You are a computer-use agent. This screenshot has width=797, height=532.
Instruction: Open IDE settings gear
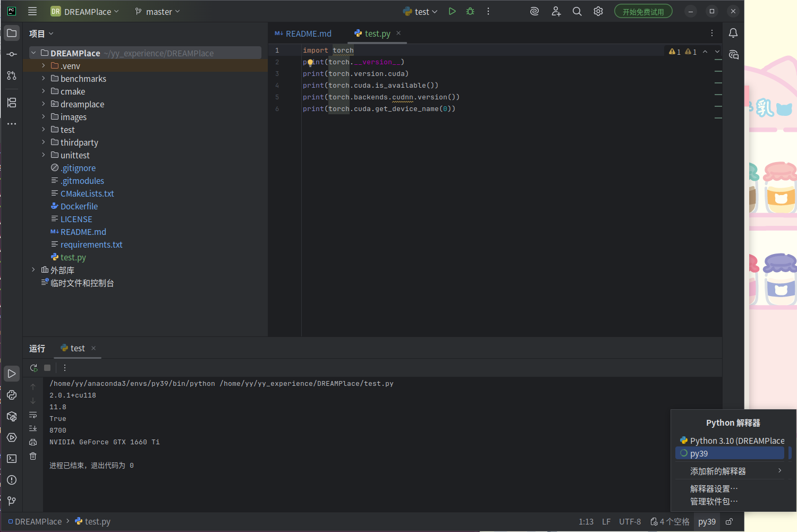click(598, 11)
